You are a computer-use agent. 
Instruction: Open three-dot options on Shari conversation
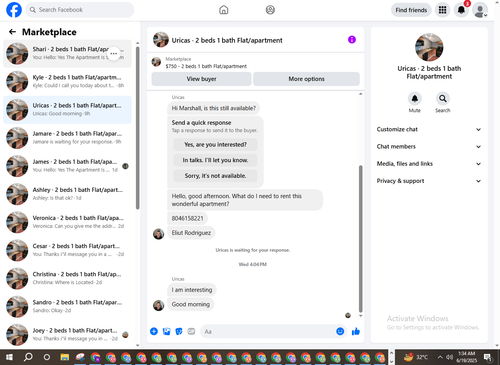point(114,54)
